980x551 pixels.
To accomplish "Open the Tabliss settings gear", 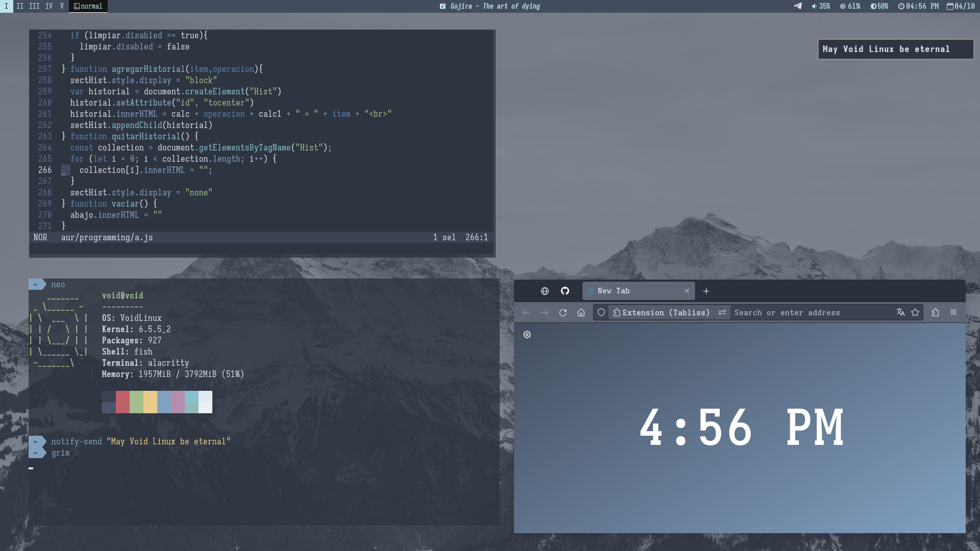I will point(527,335).
